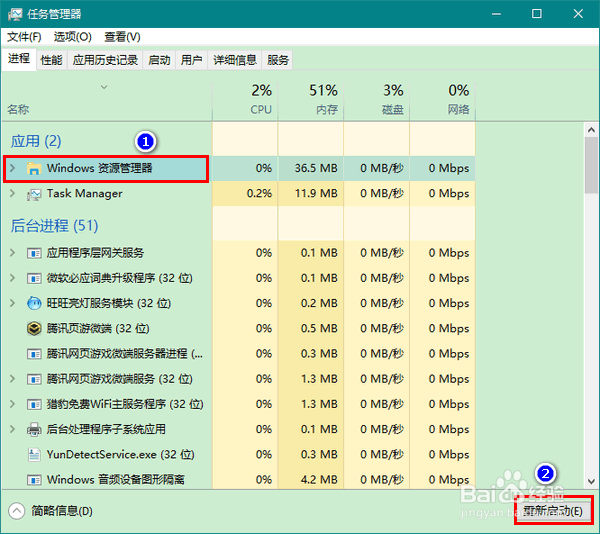The width and height of the screenshot is (600, 534).
Task: Click the 应用 (2) group heading
Action: (x=36, y=142)
